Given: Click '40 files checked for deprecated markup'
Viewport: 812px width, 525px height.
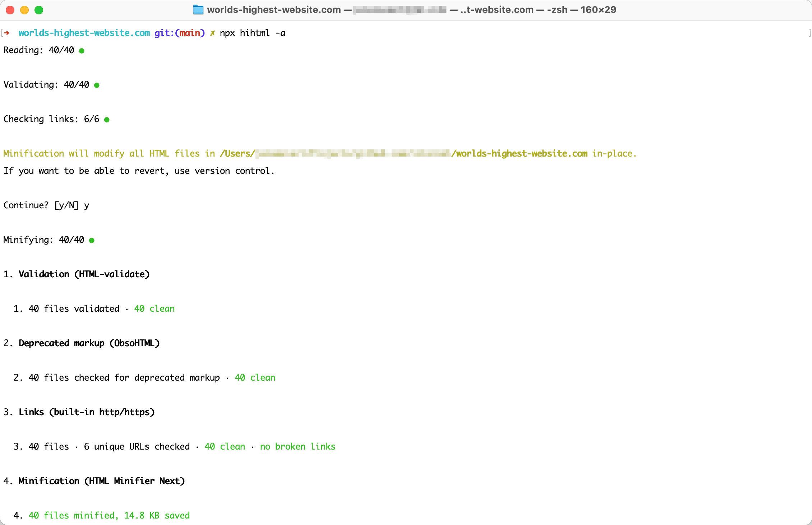Looking at the screenshot, I should point(124,378).
